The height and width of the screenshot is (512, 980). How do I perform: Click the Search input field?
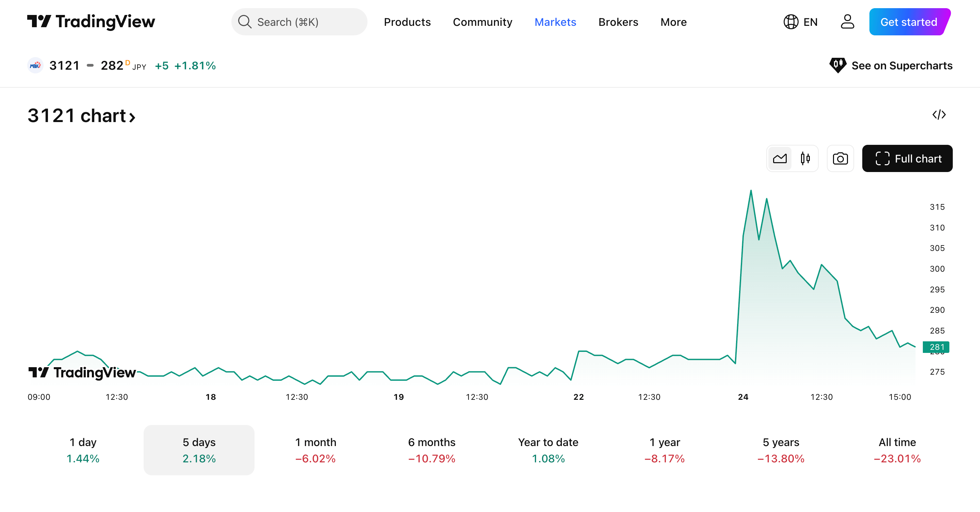(x=299, y=22)
